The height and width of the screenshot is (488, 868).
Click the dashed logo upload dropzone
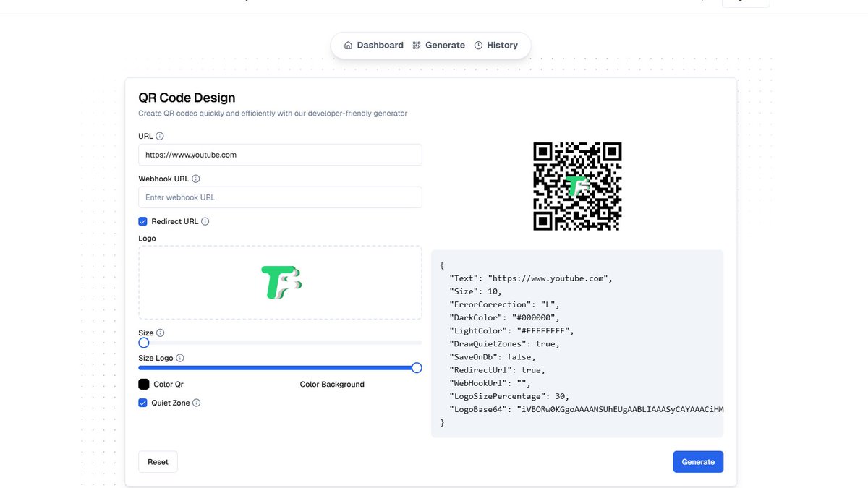(x=280, y=283)
